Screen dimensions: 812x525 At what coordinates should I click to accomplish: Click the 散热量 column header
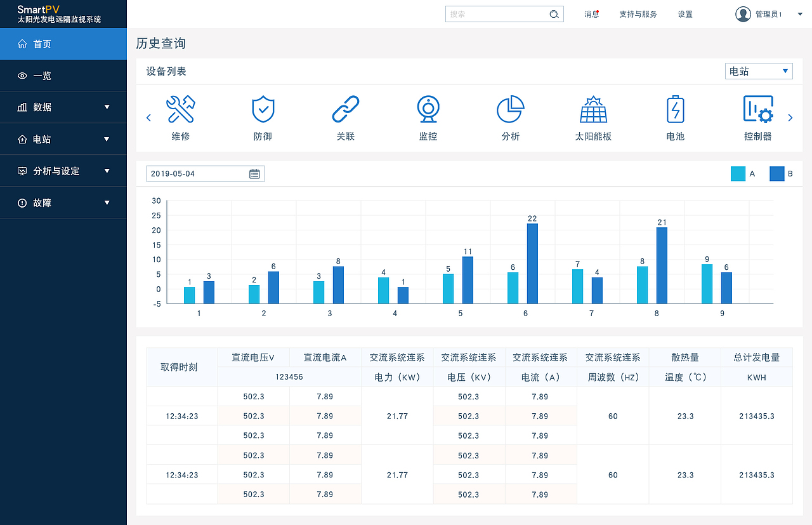(684, 357)
